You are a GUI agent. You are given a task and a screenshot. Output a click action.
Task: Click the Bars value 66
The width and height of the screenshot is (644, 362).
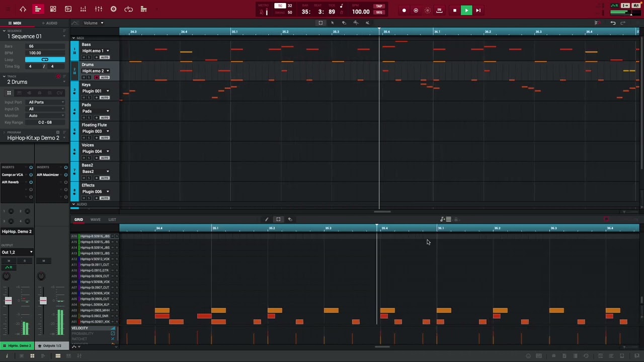click(x=44, y=46)
